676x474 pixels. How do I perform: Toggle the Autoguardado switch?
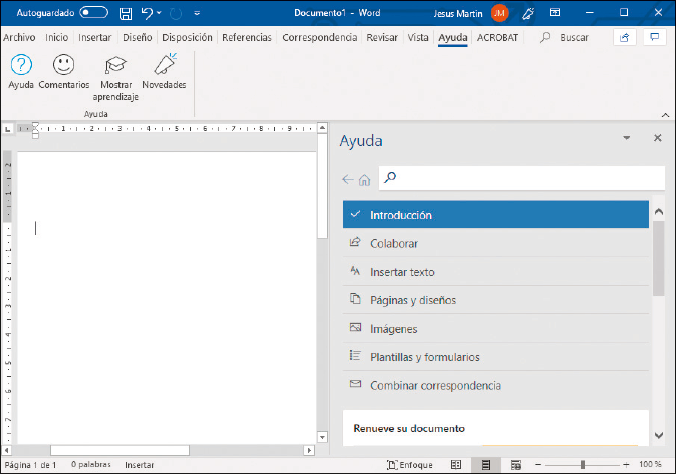(x=93, y=13)
